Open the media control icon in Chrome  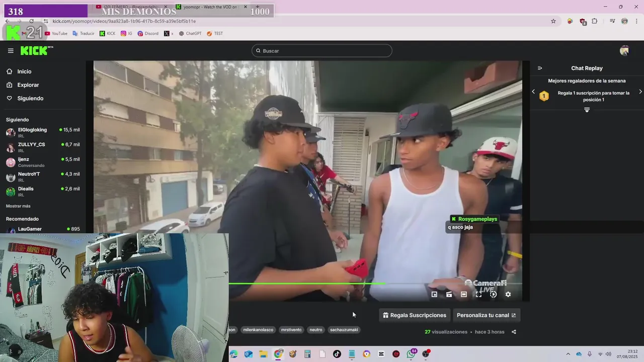pyautogui.click(x=612, y=21)
